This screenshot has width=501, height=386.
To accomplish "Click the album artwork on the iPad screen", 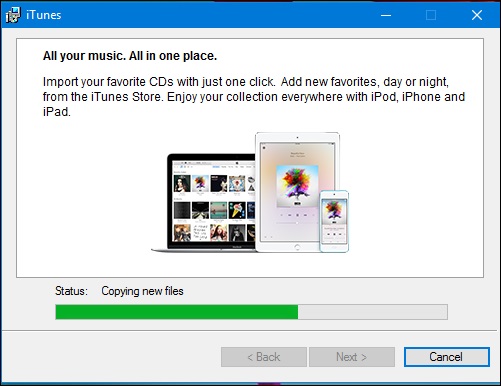I will [x=297, y=186].
